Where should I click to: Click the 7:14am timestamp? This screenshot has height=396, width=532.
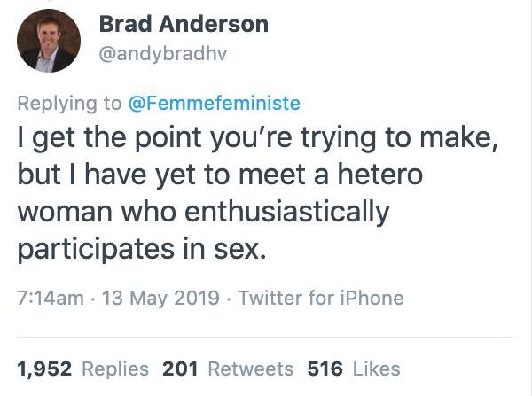coord(49,298)
